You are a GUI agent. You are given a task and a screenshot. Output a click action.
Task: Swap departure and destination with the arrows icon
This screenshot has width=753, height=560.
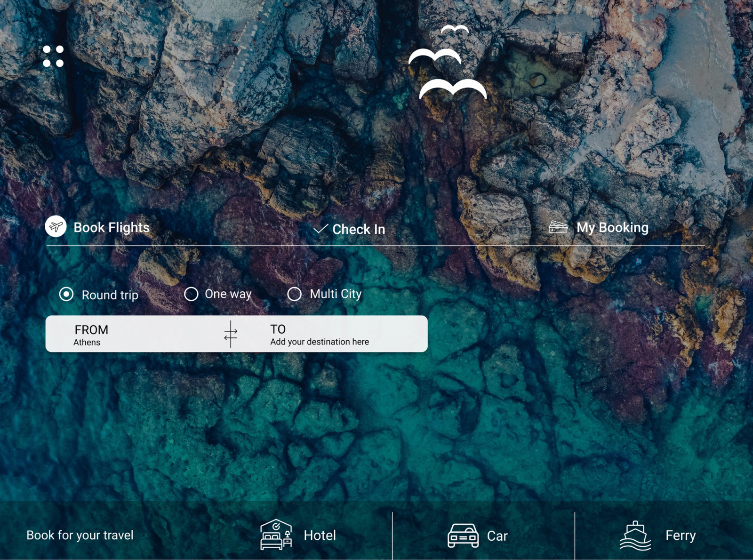click(x=230, y=335)
